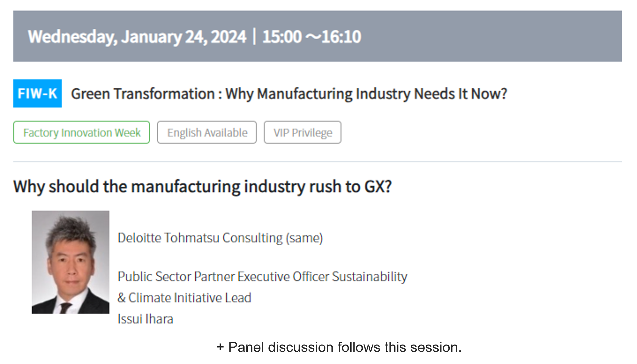Click the English Available tag

207,132
